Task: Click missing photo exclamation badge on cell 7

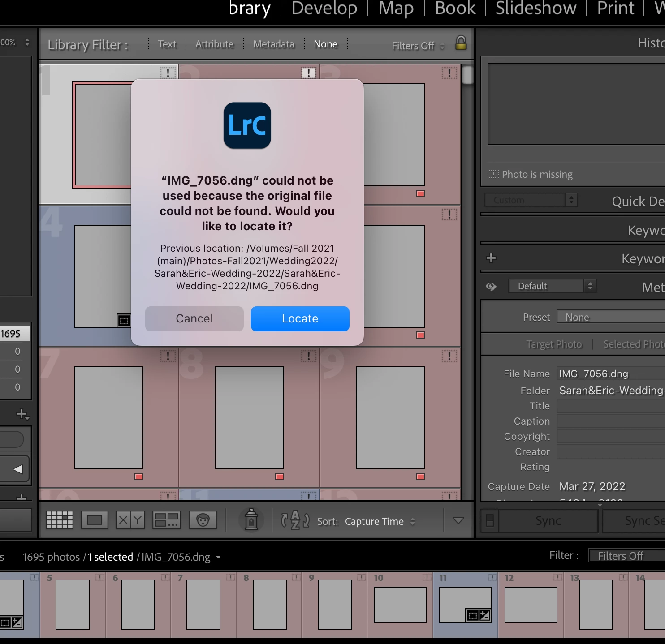Action: pyautogui.click(x=168, y=356)
